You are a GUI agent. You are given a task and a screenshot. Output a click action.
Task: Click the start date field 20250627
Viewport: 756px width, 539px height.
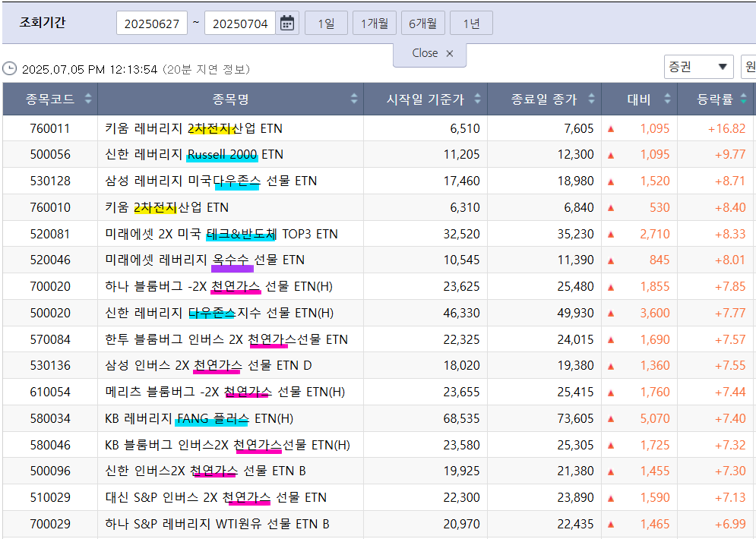tap(152, 24)
